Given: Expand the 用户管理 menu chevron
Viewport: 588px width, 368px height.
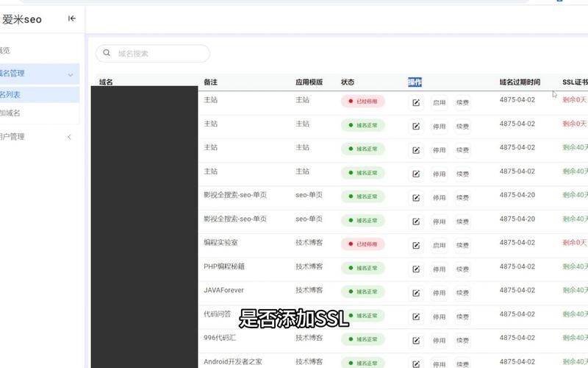Looking at the screenshot, I should click(69, 137).
